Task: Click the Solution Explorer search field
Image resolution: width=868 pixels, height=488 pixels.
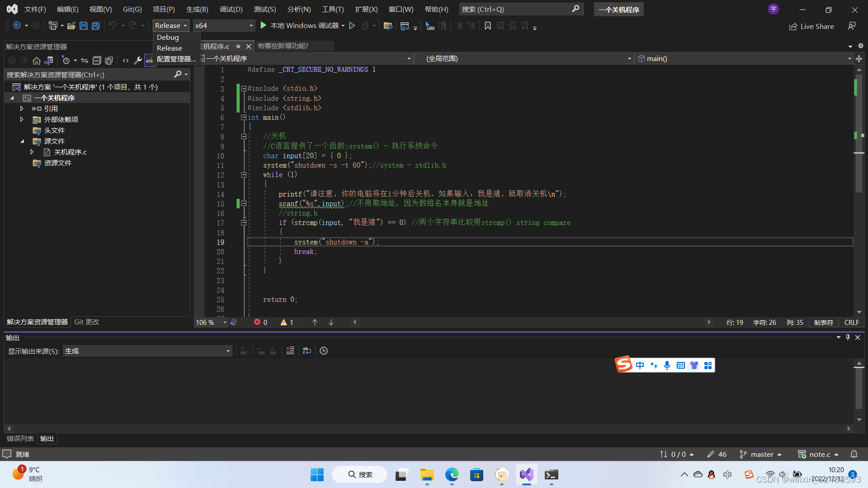Action: coord(90,75)
